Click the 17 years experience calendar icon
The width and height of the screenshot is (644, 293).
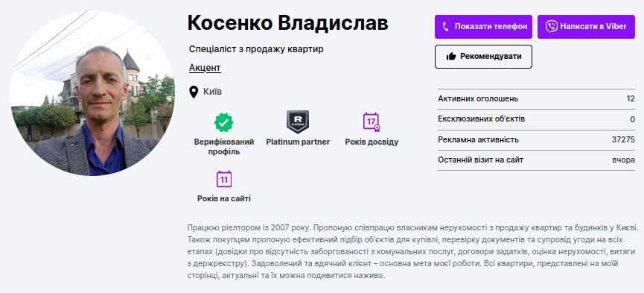click(372, 122)
